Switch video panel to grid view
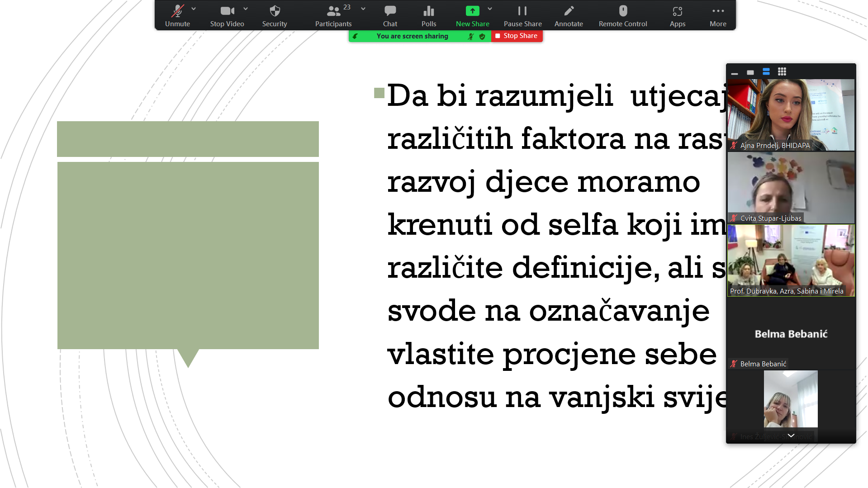This screenshot has width=868, height=488. pos(782,71)
